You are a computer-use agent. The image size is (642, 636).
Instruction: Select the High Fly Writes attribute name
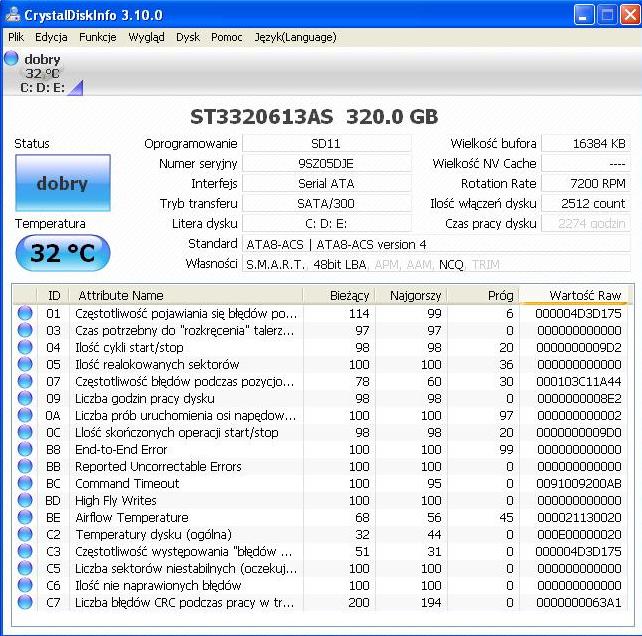tap(115, 500)
